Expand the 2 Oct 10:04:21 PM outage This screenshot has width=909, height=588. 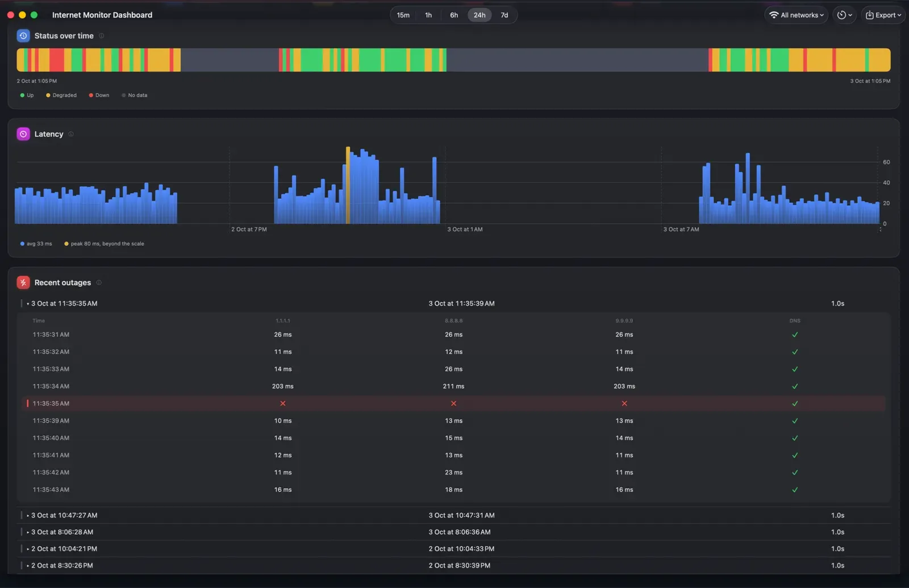(x=28, y=549)
